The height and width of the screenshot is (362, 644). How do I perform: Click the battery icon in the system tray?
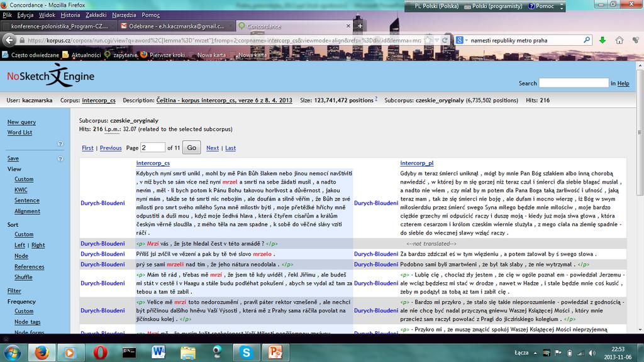pos(569,353)
